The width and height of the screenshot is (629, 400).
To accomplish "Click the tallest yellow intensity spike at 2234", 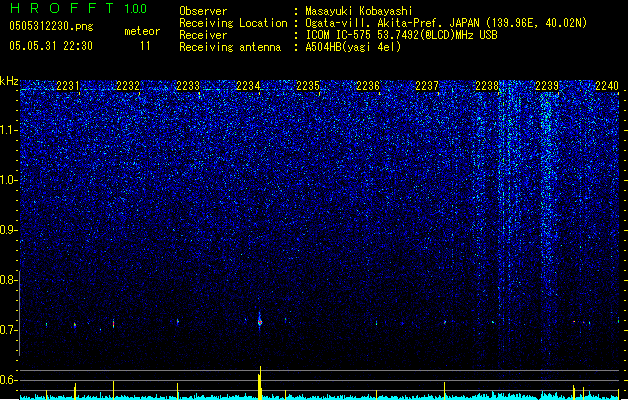I will tap(260, 383).
